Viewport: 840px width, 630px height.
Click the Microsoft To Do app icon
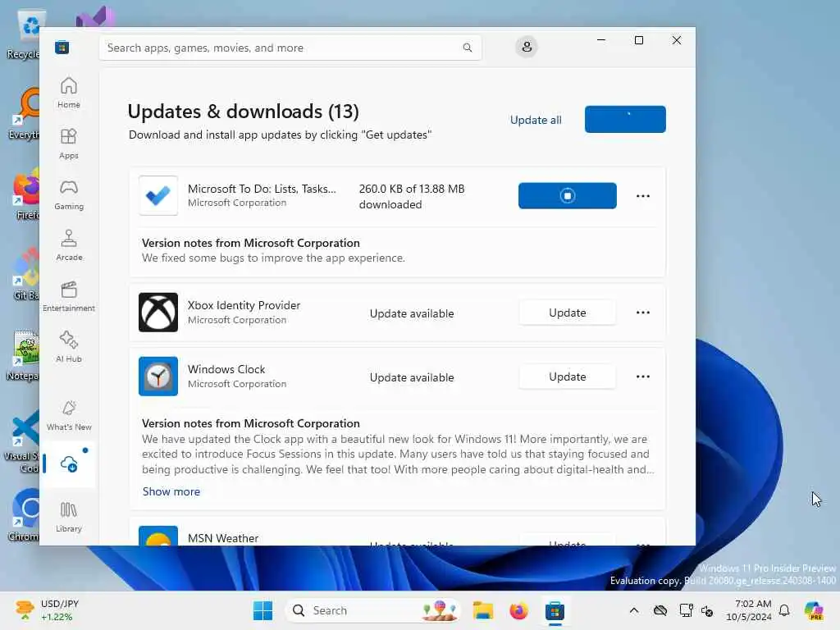tap(158, 195)
